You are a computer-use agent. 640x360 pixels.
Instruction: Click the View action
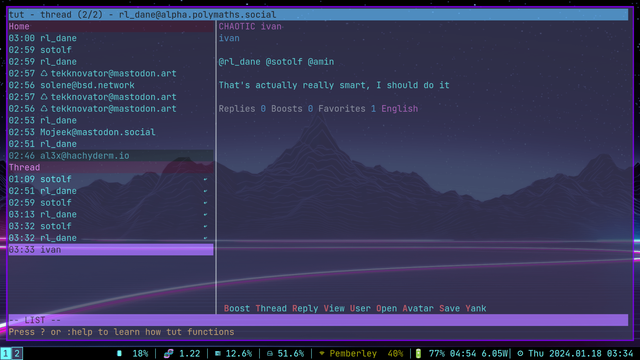(x=334, y=309)
